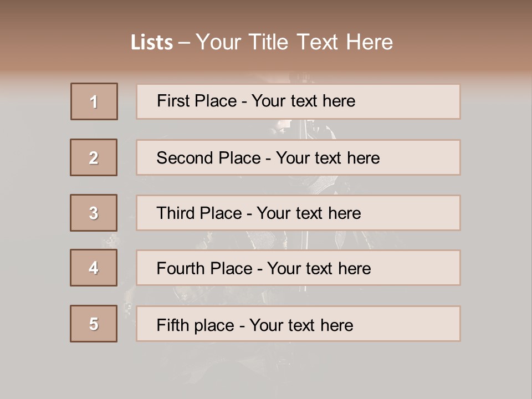
Task: Select the number 2 square
Action: 94,157
